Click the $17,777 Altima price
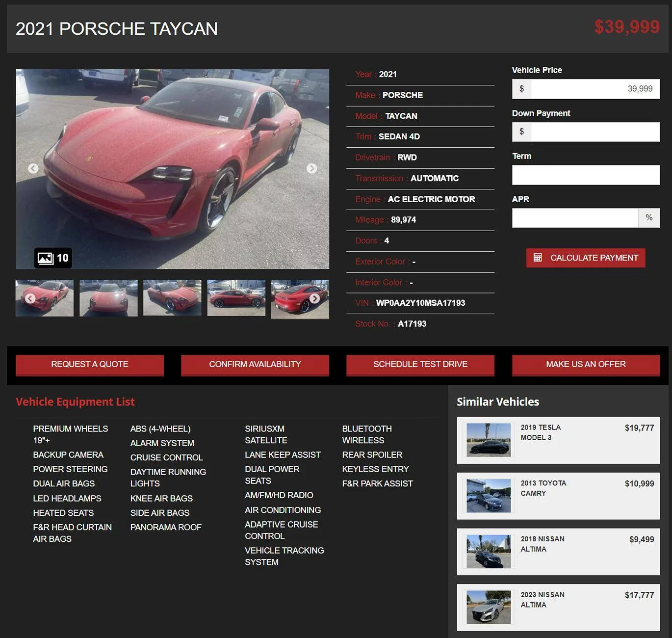The image size is (672, 638). pyautogui.click(x=640, y=595)
